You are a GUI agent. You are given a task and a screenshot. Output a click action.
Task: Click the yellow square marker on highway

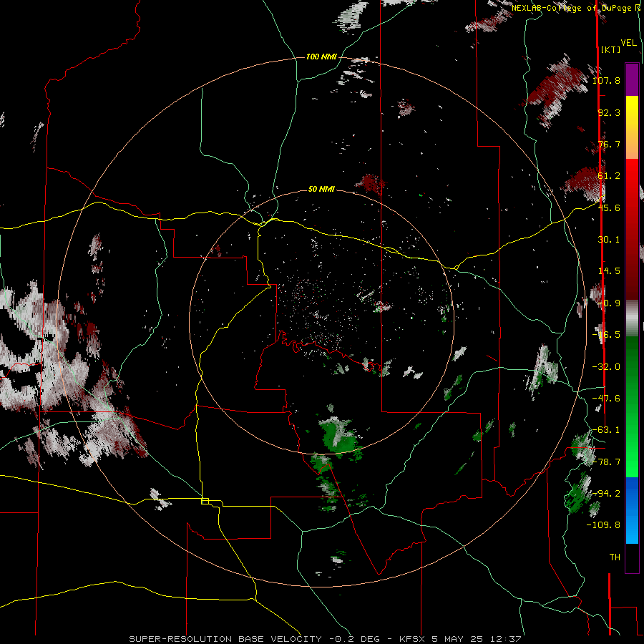click(x=205, y=501)
